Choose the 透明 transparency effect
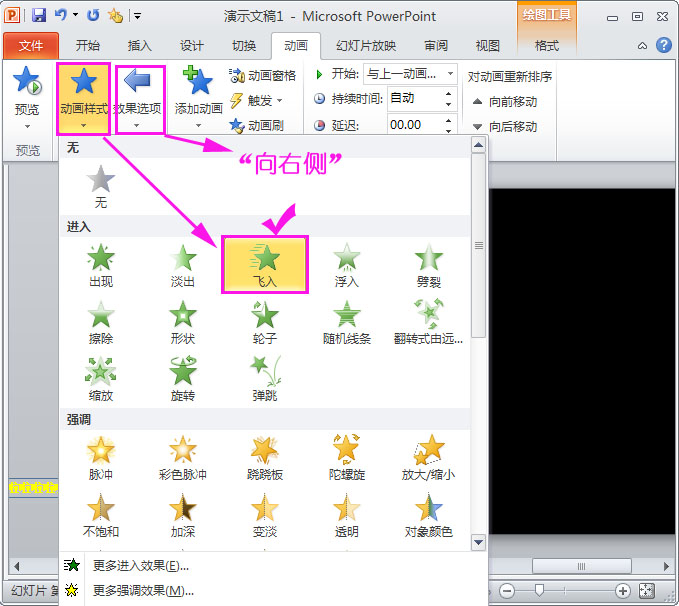 (346, 515)
